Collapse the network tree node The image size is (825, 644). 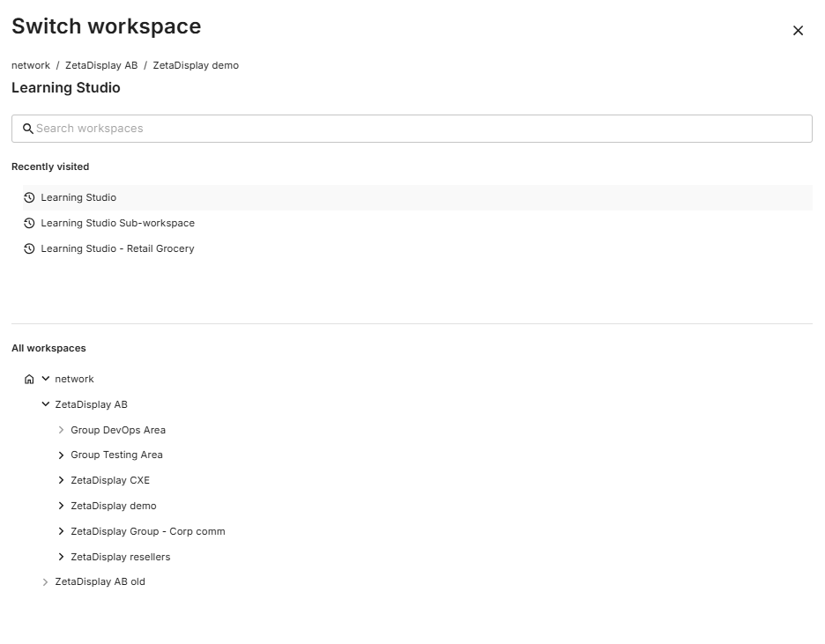[46, 379]
